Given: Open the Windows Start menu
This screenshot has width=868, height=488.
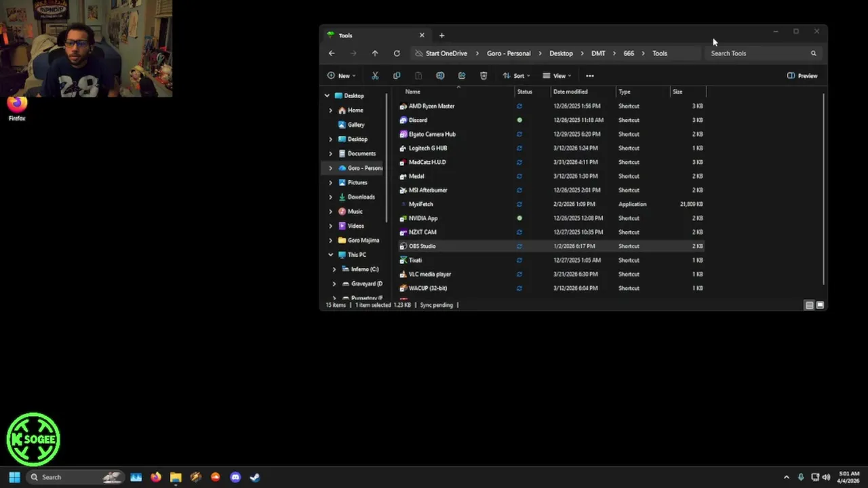Looking at the screenshot, I should 14,477.
